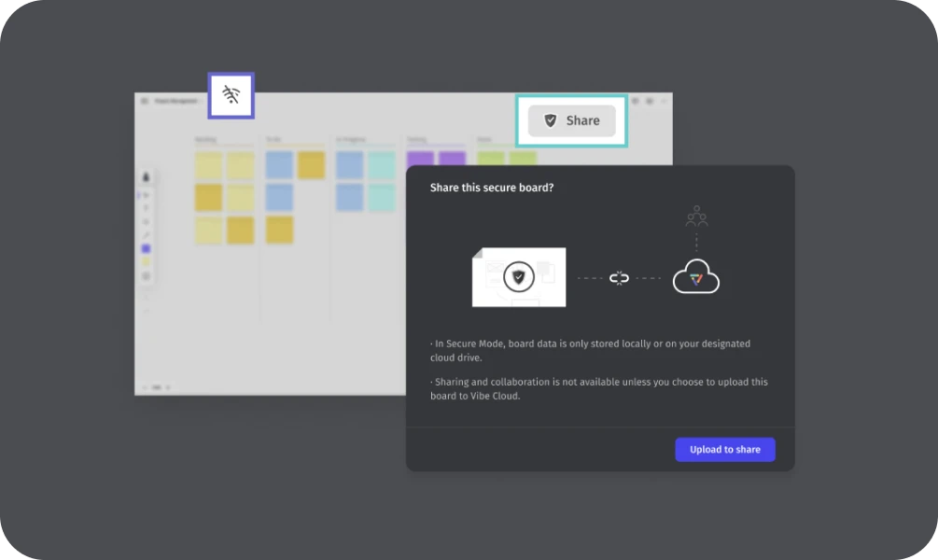This screenshot has width=938, height=560.
Task: Select the first green sticky note
Action: click(x=491, y=159)
